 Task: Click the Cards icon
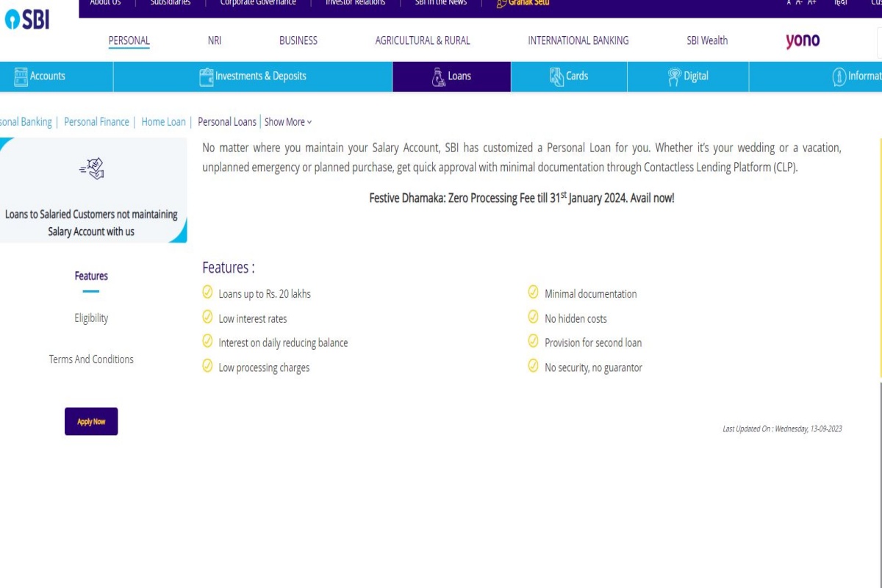556,76
